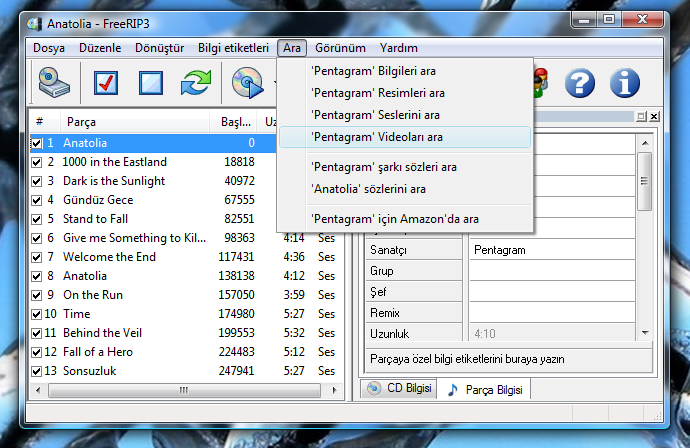Select all tracks with red checkmark icon
Screen dimensions: 690x448
[106, 83]
